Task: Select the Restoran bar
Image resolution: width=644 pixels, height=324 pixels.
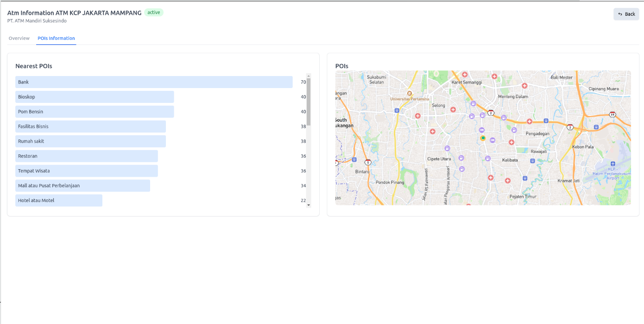Action: point(87,156)
